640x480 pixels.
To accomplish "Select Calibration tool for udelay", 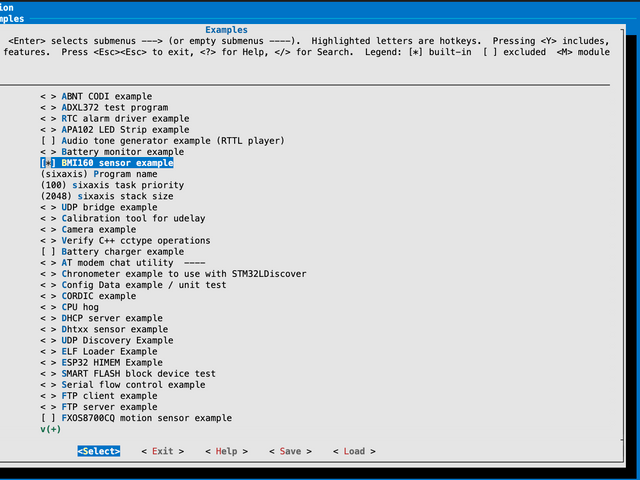I will click(123, 218).
